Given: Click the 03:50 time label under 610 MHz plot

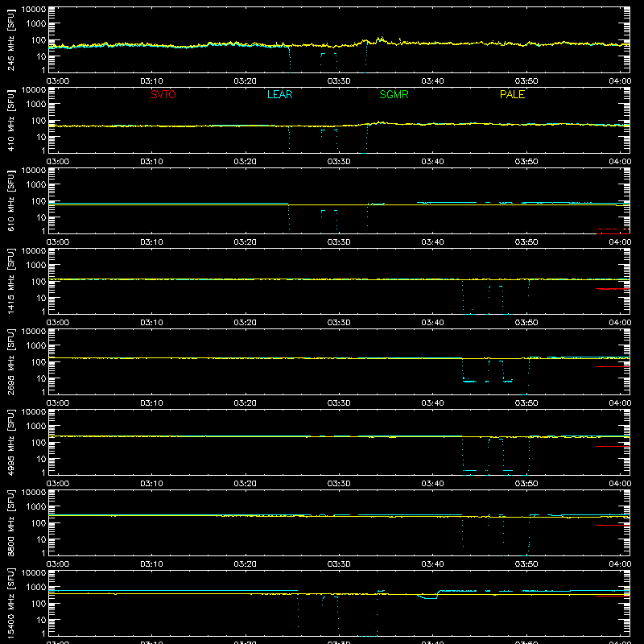Looking at the screenshot, I should pyautogui.click(x=526, y=242).
